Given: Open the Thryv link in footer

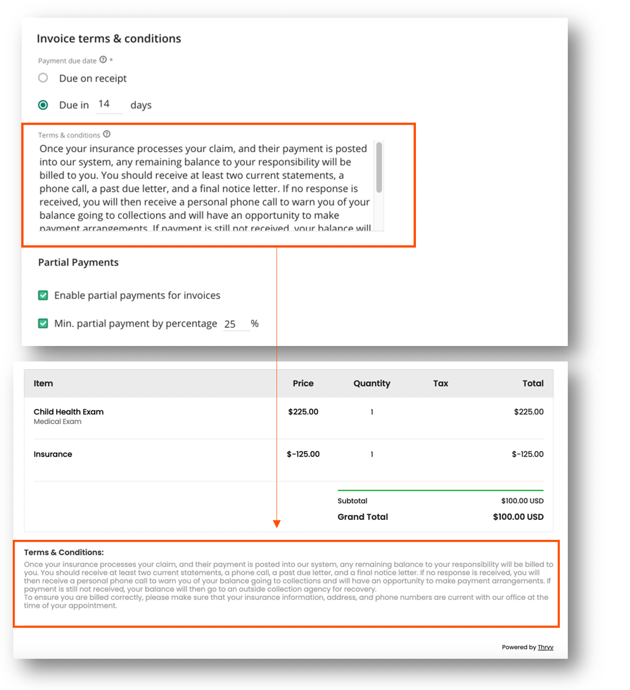Looking at the screenshot, I should (544, 647).
